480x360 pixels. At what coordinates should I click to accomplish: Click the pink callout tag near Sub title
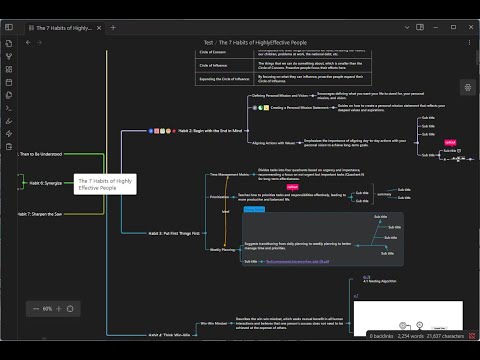coord(450,142)
